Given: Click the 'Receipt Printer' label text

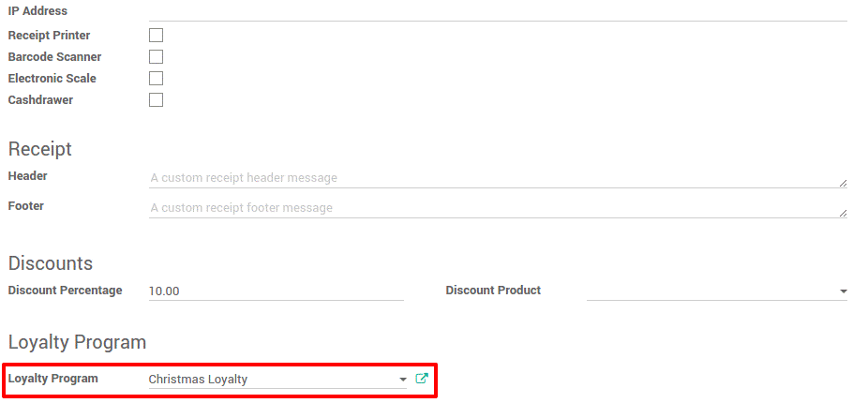Looking at the screenshot, I should 49,36.
